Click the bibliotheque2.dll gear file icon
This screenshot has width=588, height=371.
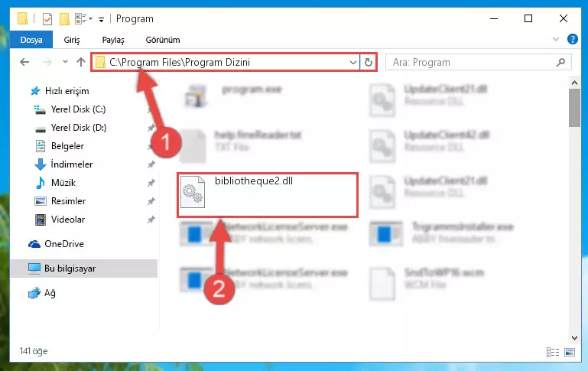click(193, 192)
